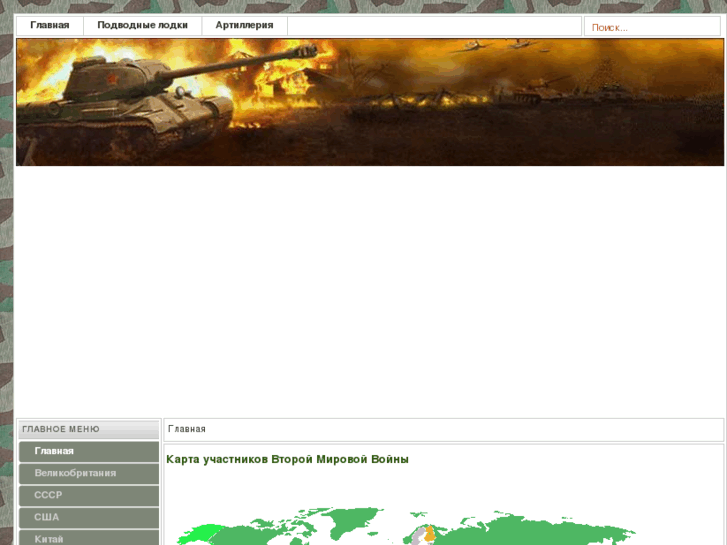Open Подводные лодки in top navigation
This screenshot has height=545, width=727.
[x=142, y=26]
